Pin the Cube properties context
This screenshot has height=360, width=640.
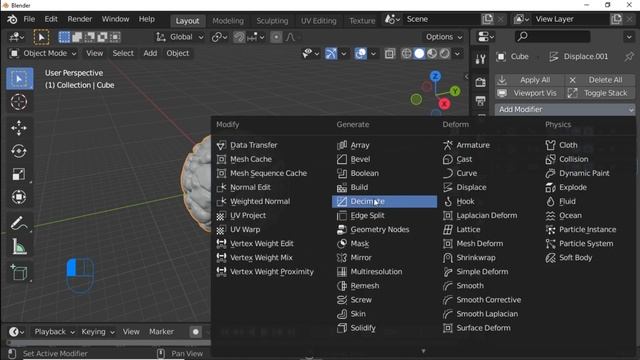click(x=629, y=57)
